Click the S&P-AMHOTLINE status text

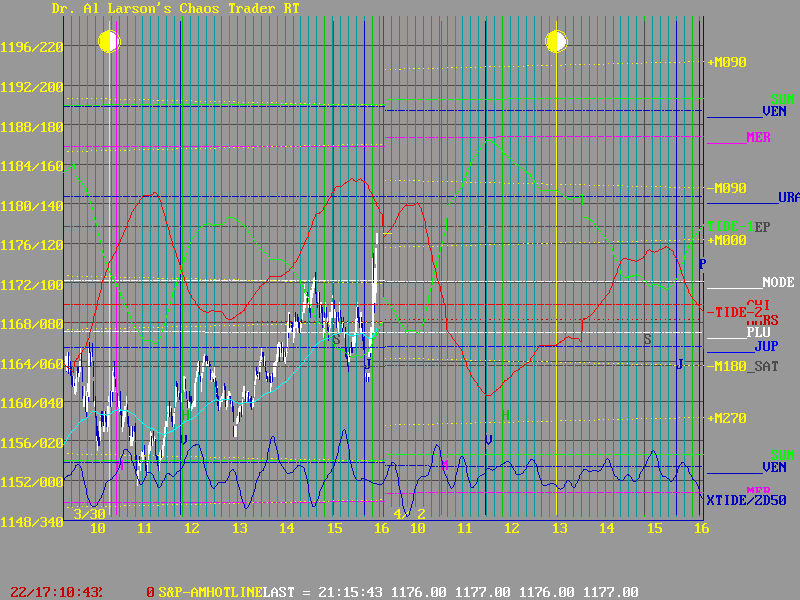tap(210, 593)
